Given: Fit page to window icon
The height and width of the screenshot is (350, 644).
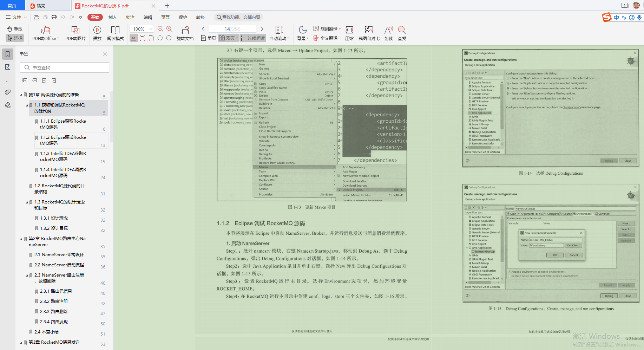Looking at the screenshot, I should click(143, 38).
